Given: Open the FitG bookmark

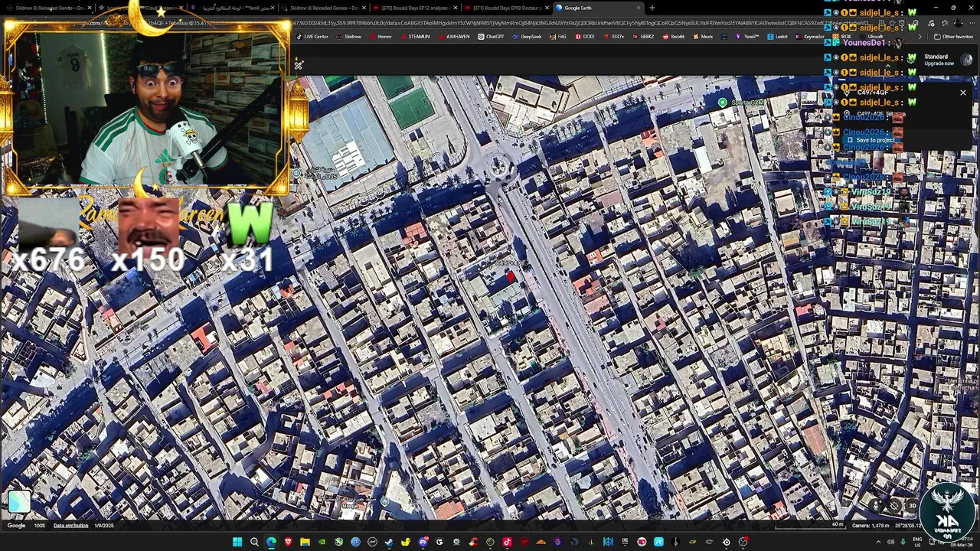Looking at the screenshot, I should pyautogui.click(x=558, y=37).
